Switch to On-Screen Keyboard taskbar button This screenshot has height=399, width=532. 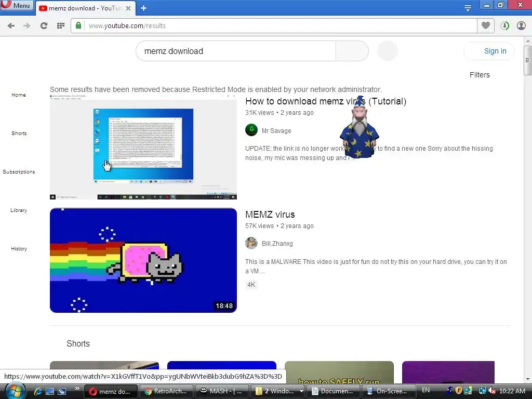pos(389,391)
